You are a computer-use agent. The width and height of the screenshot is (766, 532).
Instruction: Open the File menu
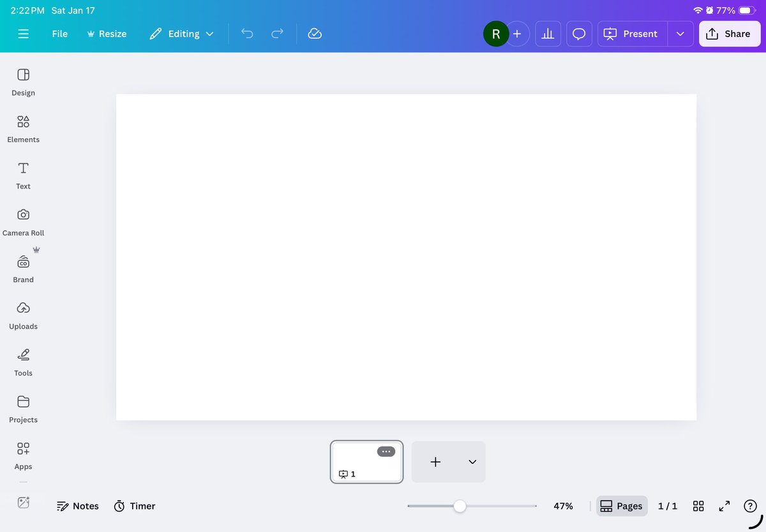(x=60, y=34)
